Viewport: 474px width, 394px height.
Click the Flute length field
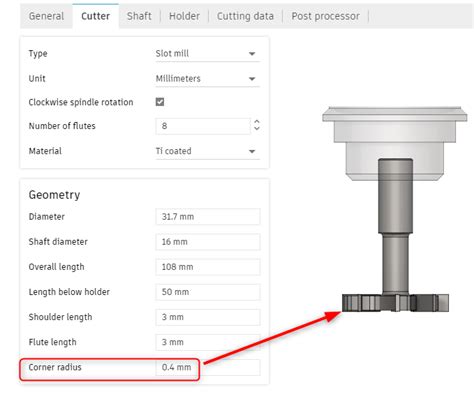[208, 342]
